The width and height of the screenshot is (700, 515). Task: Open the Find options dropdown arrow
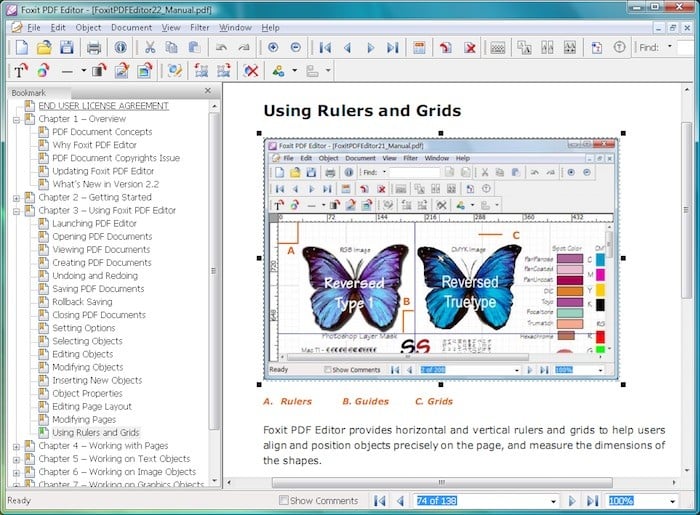pos(669,46)
